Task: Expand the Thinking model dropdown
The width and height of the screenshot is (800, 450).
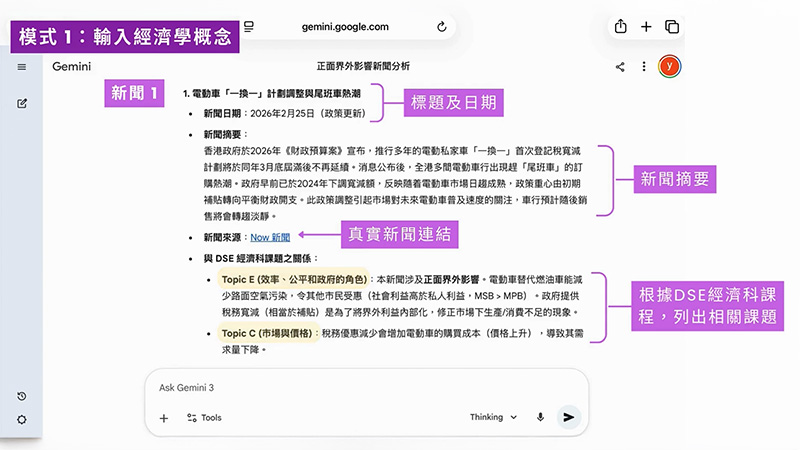Action: click(493, 417)
